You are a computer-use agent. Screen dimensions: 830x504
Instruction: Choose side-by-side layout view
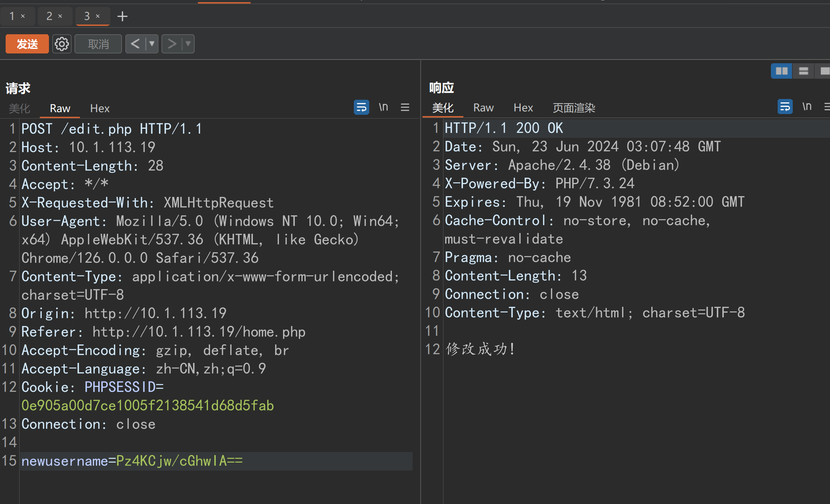[x=781, y=71]
